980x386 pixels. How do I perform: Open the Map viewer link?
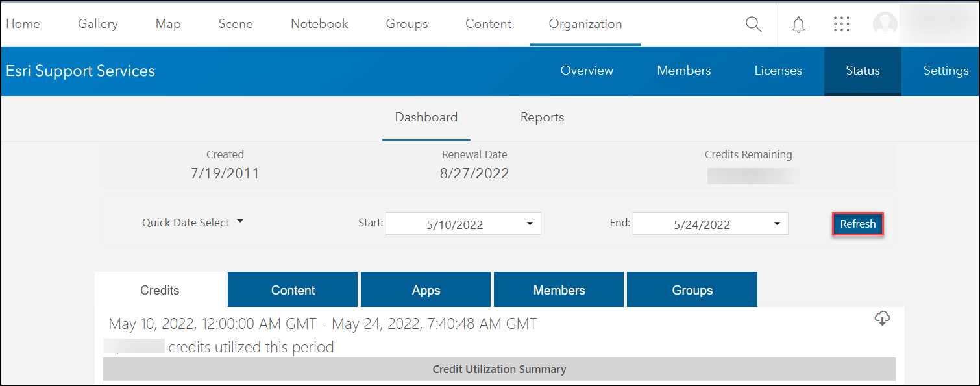168,24
